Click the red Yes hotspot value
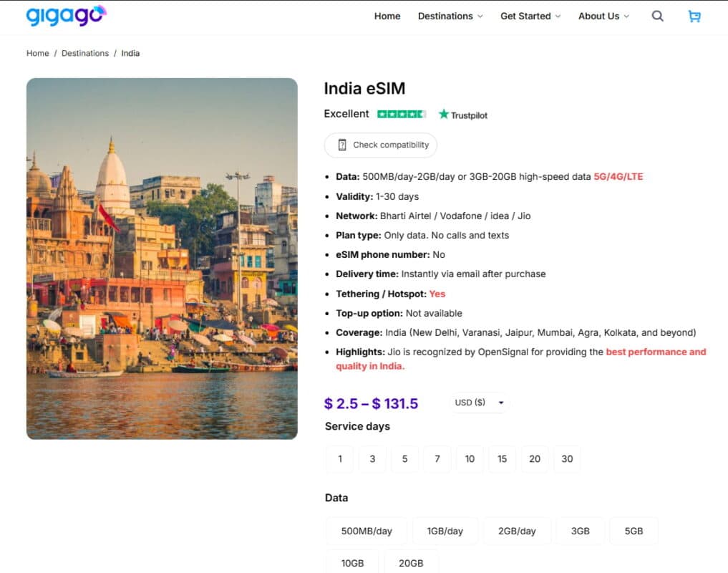Image resolution: width=728 pixels, height=573 pixels. [x=437, y=294]
